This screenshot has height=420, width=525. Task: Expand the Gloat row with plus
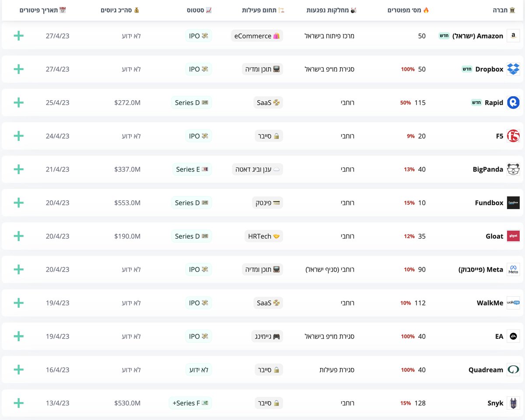18,236
